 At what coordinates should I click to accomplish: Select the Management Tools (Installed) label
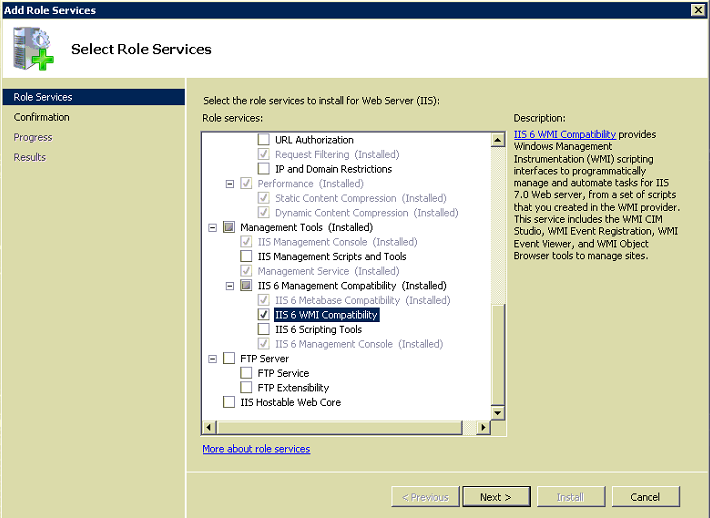(x=307, y=227)
